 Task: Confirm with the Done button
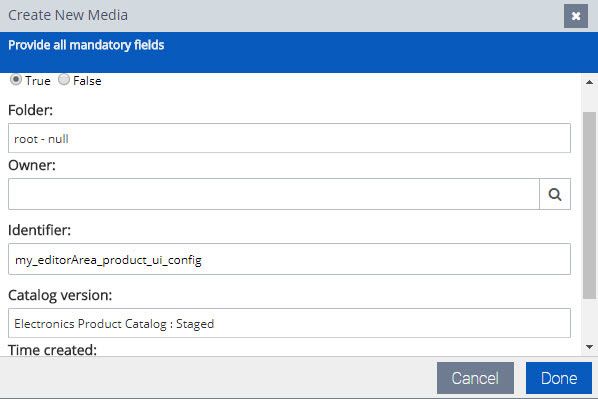(559, 378)
